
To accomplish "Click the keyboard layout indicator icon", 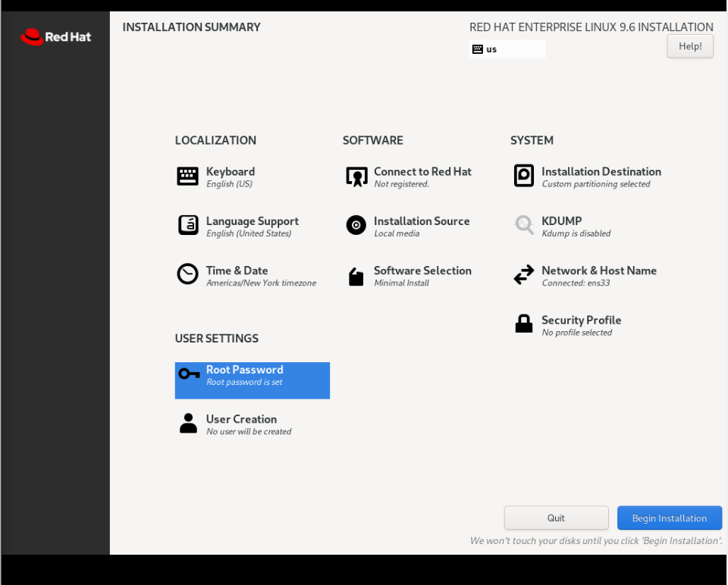I will coord(477,49).
